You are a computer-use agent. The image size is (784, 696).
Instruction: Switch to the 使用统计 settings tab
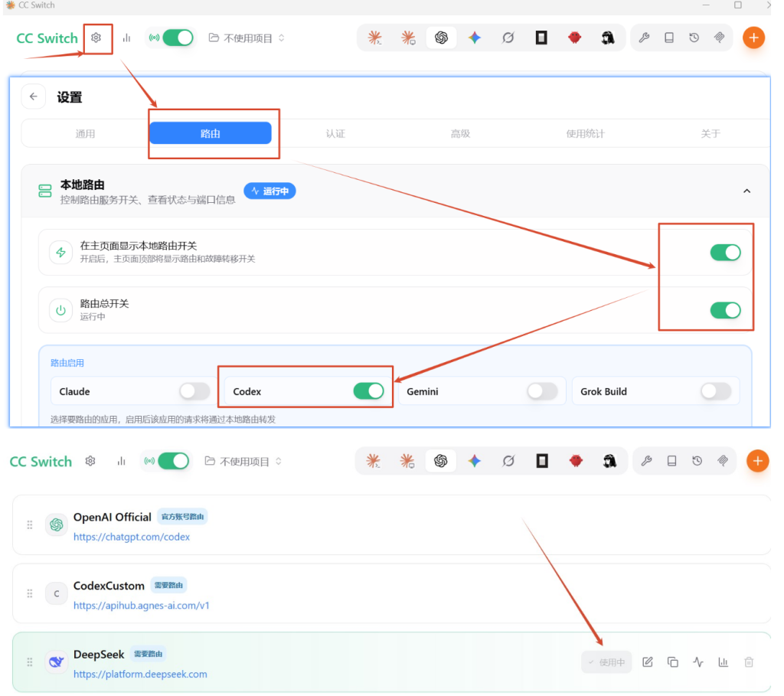point(586,133)
